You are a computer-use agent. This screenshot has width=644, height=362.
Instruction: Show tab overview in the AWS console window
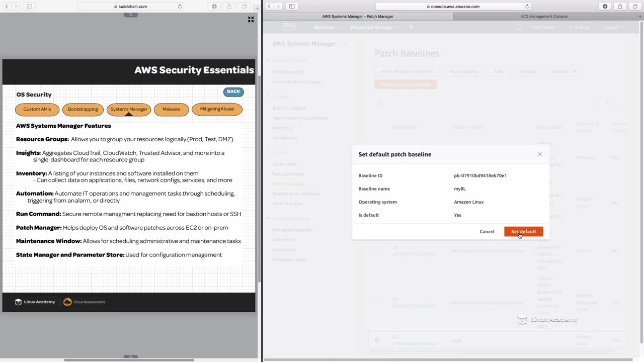pyautogui.click(x=635, y=7)
